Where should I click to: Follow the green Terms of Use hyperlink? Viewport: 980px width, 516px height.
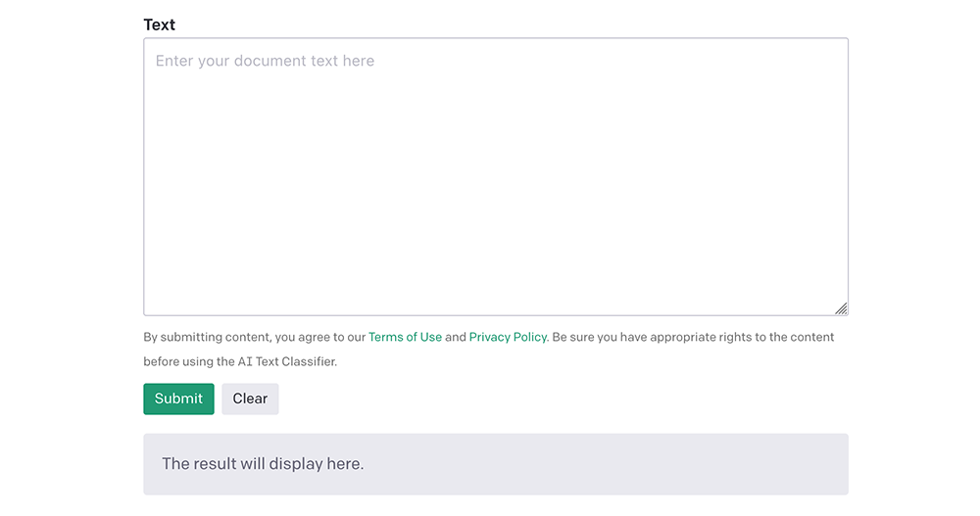click(405, 338)
